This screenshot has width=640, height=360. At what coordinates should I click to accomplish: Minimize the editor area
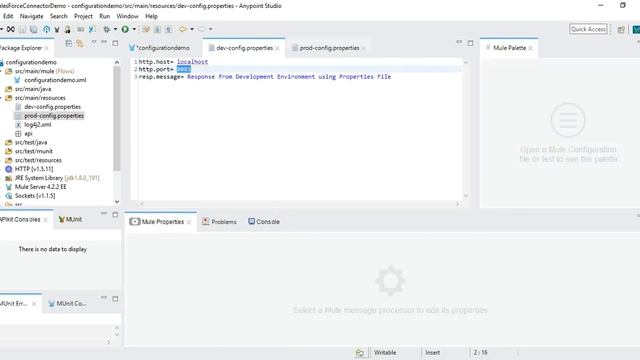click(x=459, y=42)
